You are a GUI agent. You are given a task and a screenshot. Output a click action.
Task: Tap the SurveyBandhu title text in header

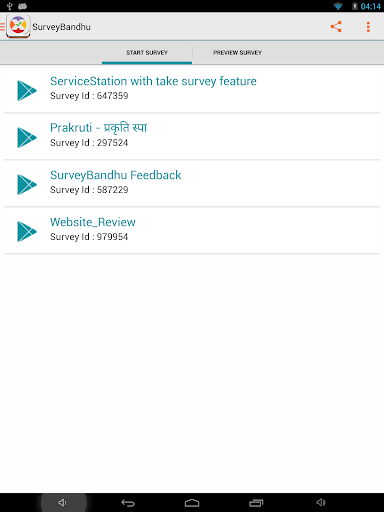(x=61, y=27)
